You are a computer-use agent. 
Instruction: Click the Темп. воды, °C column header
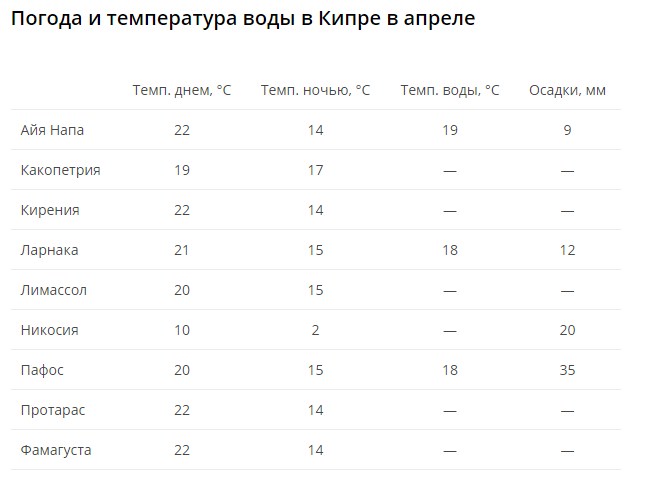pos(450,90)
